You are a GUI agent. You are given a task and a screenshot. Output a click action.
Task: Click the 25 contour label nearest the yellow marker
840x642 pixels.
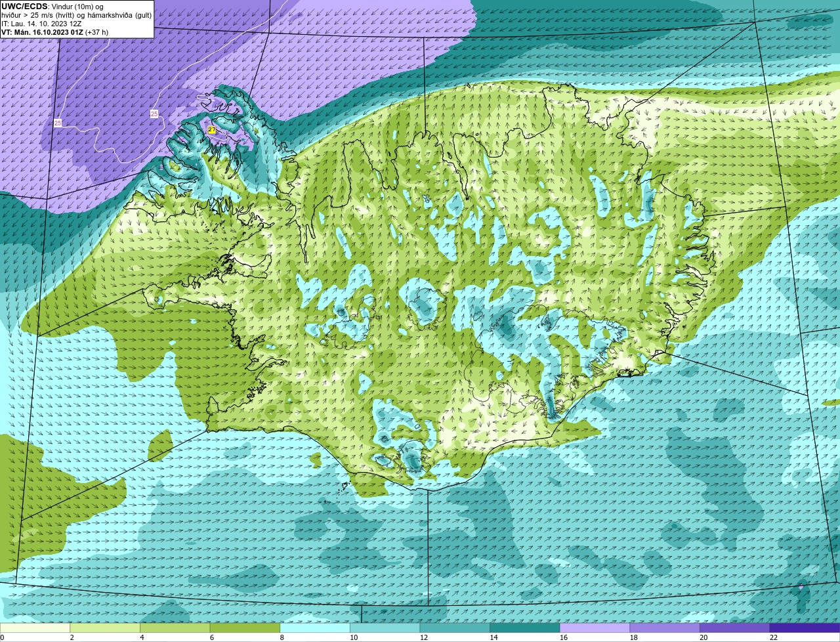click(154, 114)
